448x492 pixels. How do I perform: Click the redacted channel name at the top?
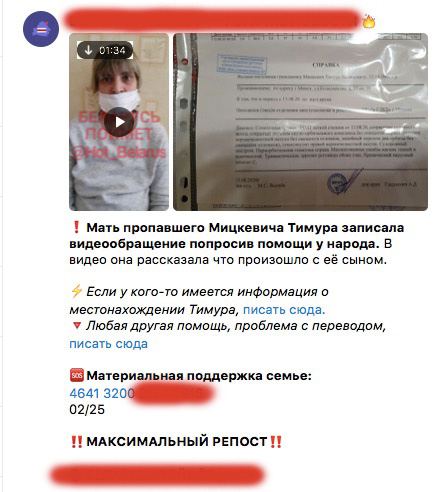click(212, 20)
